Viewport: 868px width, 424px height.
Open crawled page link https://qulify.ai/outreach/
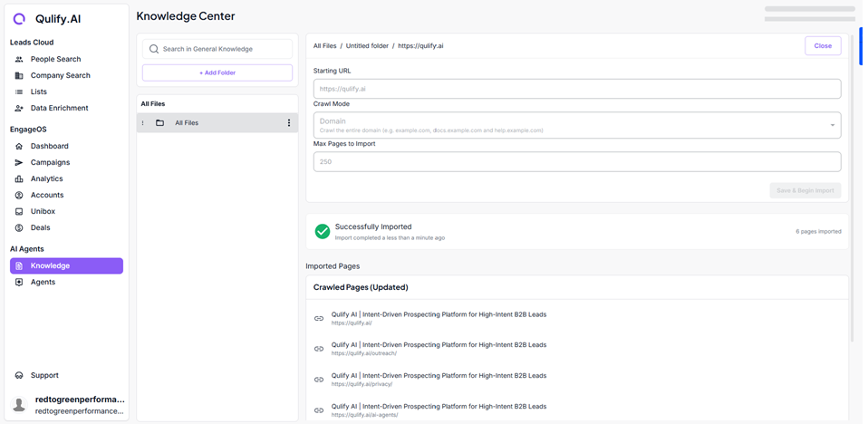click(363, 353)
